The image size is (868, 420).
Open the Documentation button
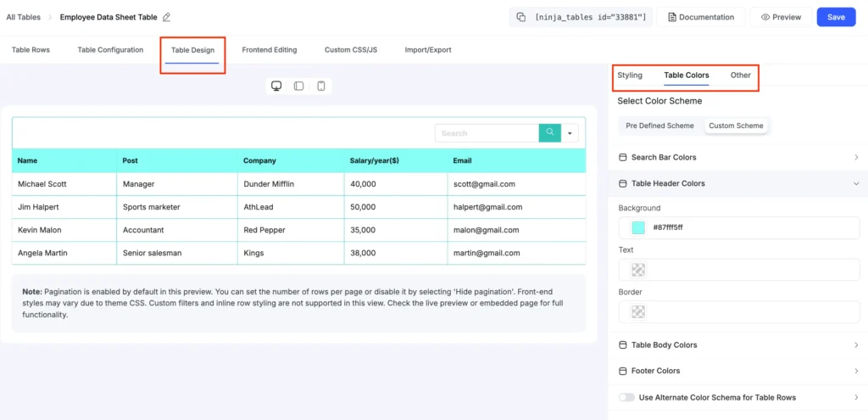pyautogui.click(x=701, y=17)
